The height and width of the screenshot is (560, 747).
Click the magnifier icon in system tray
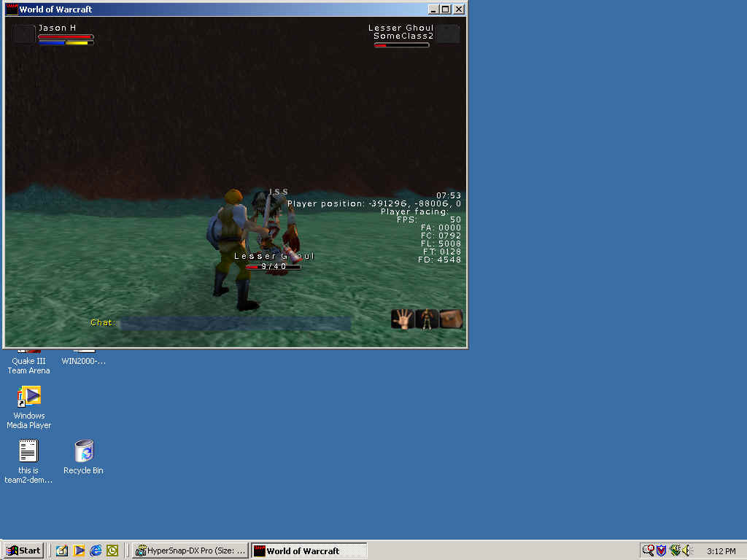[x=648, y=551]
